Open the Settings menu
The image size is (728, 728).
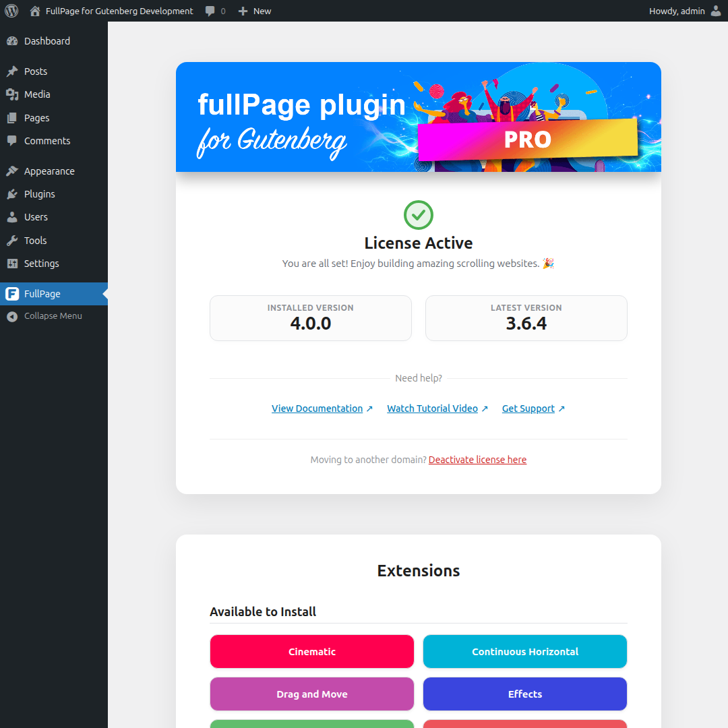(x=54, y=264)
